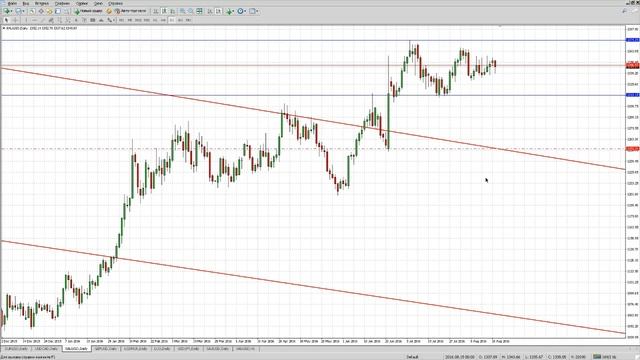Select the Crosshair tool

click(16, 20)
